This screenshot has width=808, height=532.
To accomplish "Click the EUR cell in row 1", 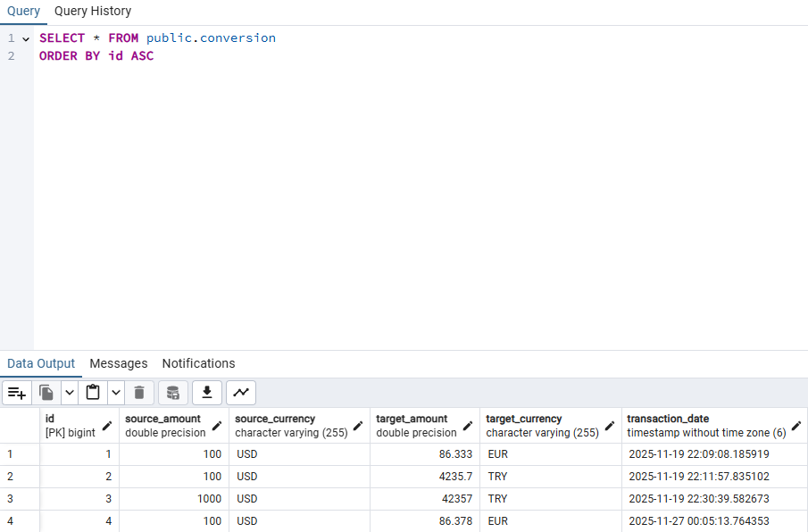I will (497, 454).
